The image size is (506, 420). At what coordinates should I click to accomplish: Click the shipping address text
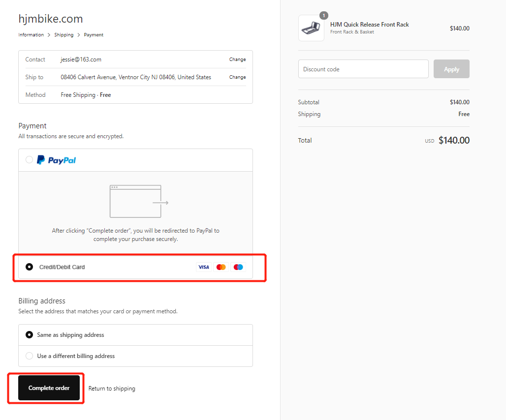click(x=136, y=77)
